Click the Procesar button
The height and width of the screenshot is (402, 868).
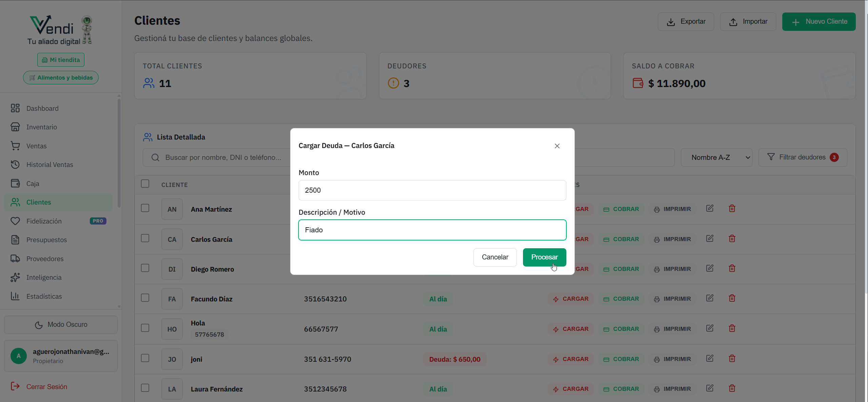(x=544, y=257)
